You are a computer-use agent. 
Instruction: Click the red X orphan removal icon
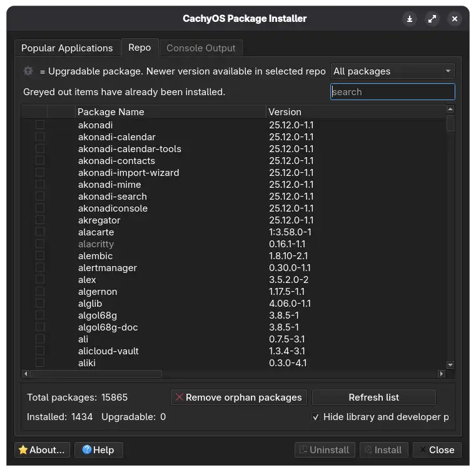tap(180, 397)
